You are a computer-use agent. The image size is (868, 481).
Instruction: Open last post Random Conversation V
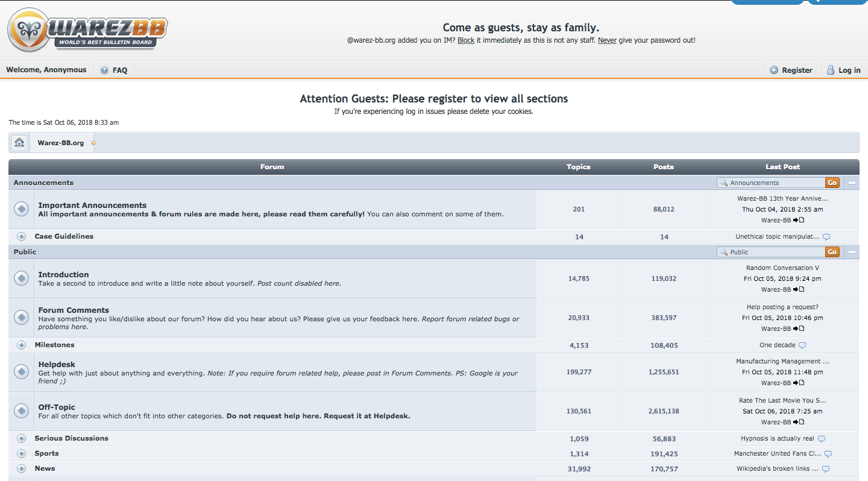[782, 268]
